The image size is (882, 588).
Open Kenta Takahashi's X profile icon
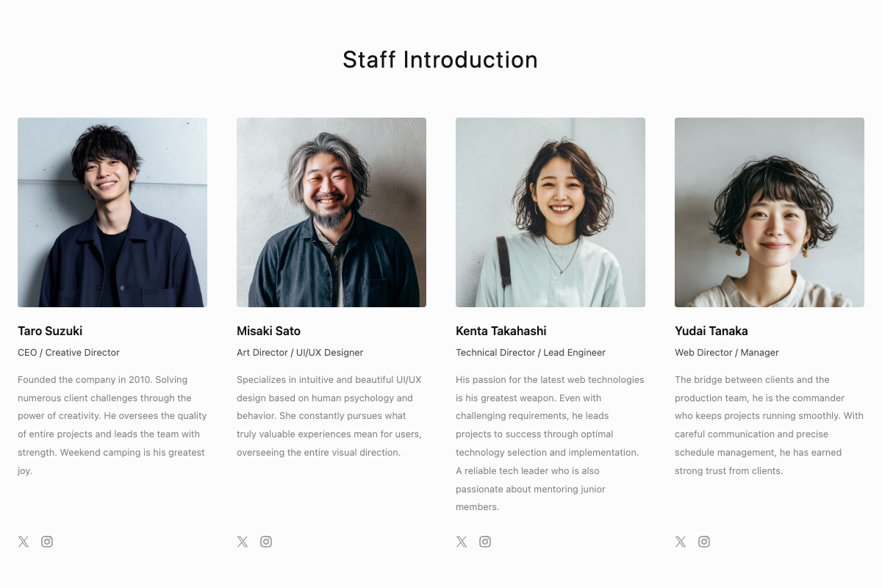(462, 542)
